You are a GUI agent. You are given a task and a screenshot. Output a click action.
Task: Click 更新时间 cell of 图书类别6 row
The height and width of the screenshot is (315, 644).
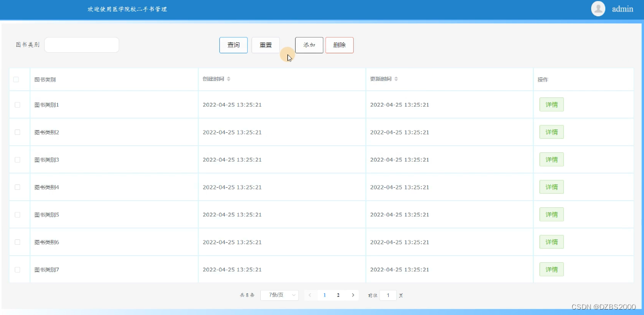pos(400,242)
